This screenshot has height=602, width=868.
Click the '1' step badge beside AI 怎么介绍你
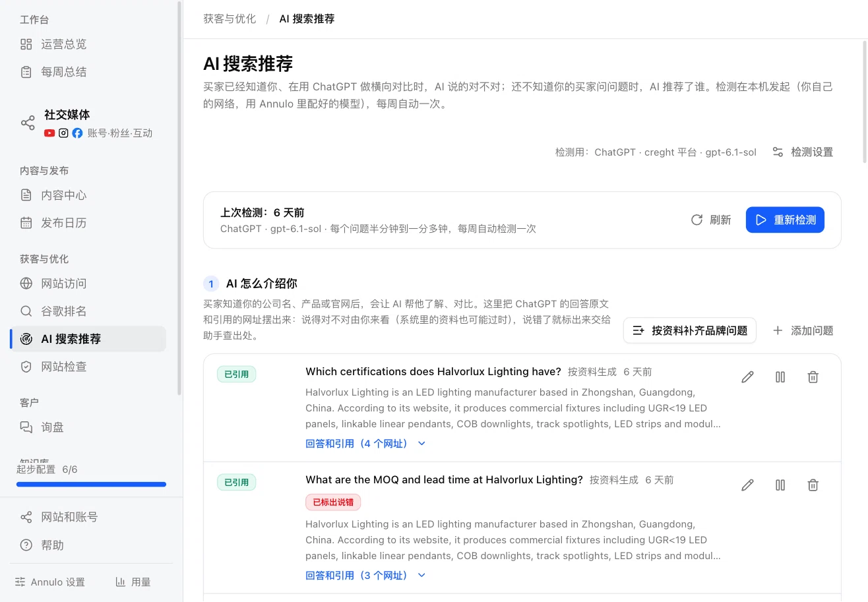211,284
